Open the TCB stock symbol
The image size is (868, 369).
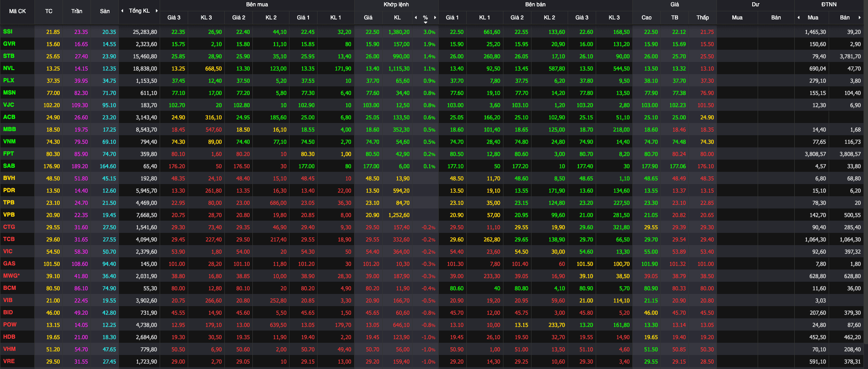coord(9,239)
